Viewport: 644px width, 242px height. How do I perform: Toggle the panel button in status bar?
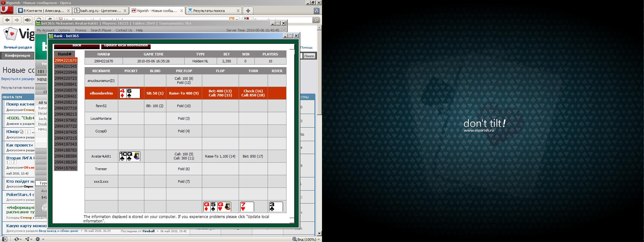coord(4,239)
